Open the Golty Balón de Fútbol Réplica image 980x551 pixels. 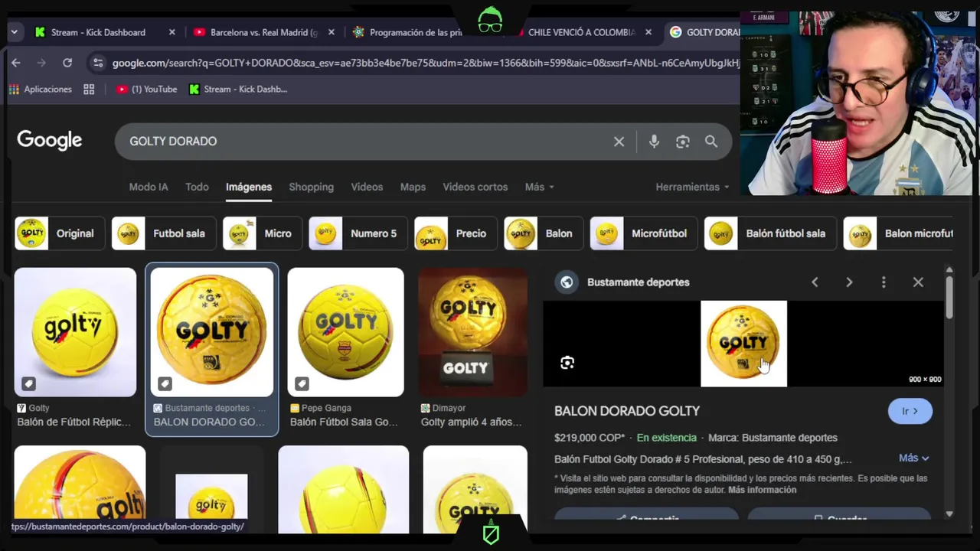pyautogui.click(x=75, y=332)
